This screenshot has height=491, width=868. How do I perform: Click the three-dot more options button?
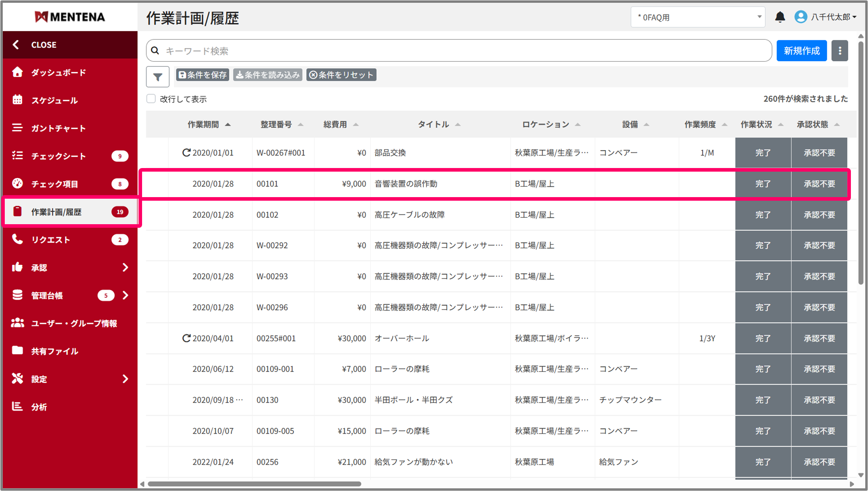(x=840, y=51)
